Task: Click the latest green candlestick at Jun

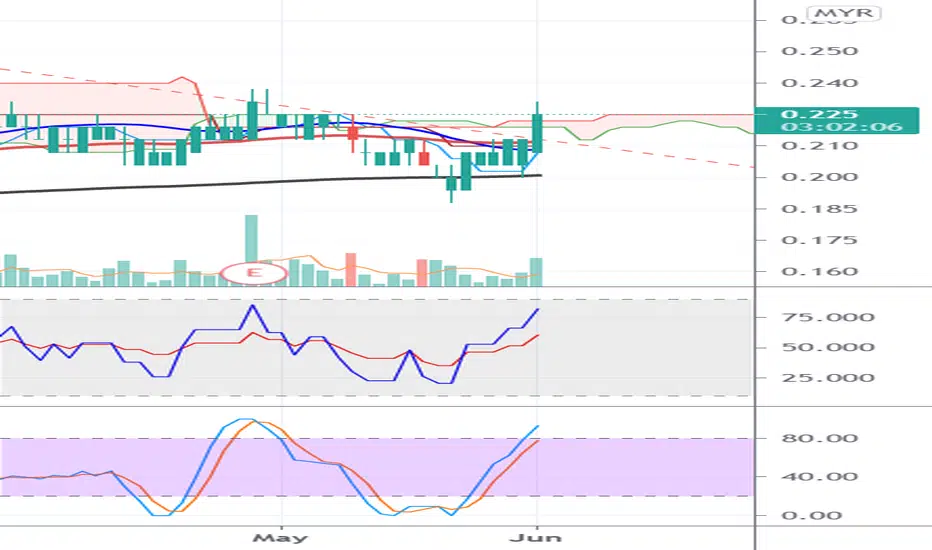Action: point(537,133)
